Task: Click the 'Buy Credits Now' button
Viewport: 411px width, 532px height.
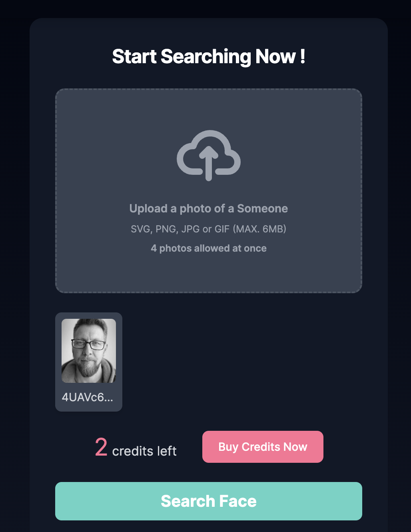Action: pyautogui.click(x=263, y=447)
